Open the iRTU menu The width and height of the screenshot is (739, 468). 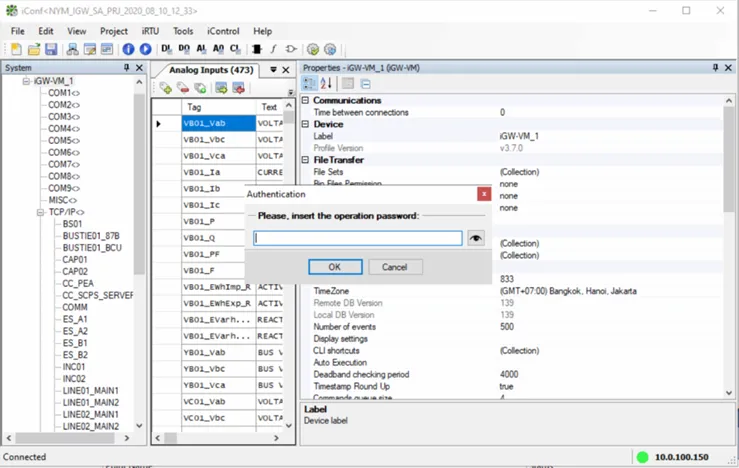[x=150, y=31]
